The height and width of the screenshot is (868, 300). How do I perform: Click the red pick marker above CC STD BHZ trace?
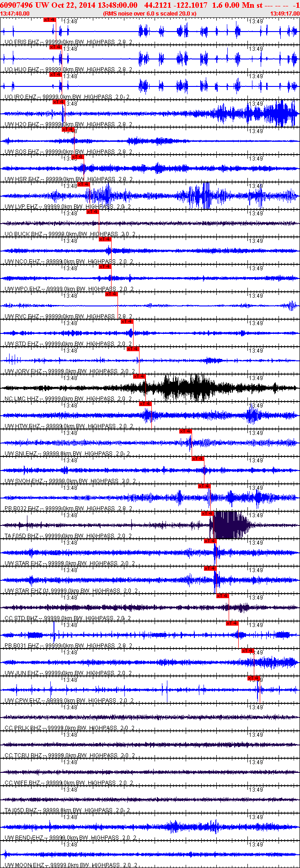pyautogui.click(x=223, y=596)
